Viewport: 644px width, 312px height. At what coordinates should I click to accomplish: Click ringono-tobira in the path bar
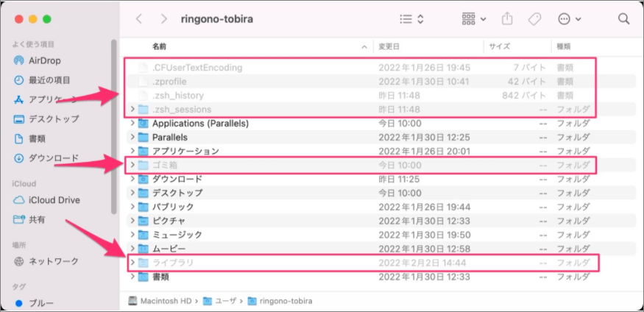(280, 301)
